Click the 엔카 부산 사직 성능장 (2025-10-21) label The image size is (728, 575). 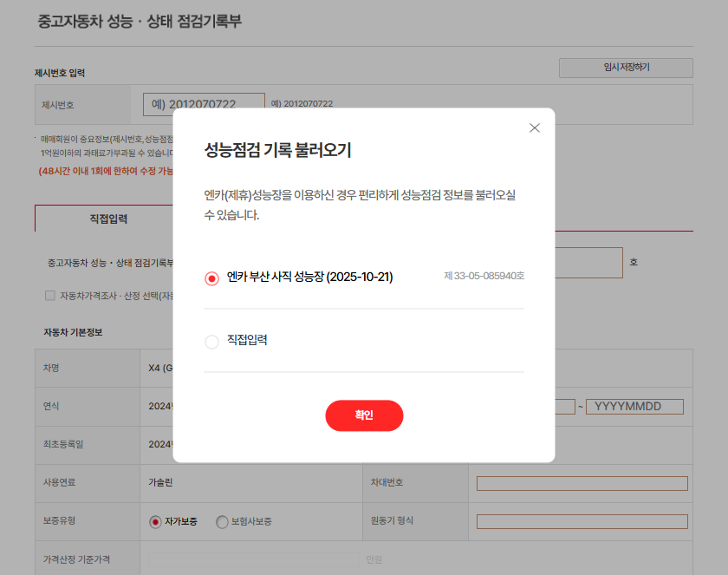point(309,277)
